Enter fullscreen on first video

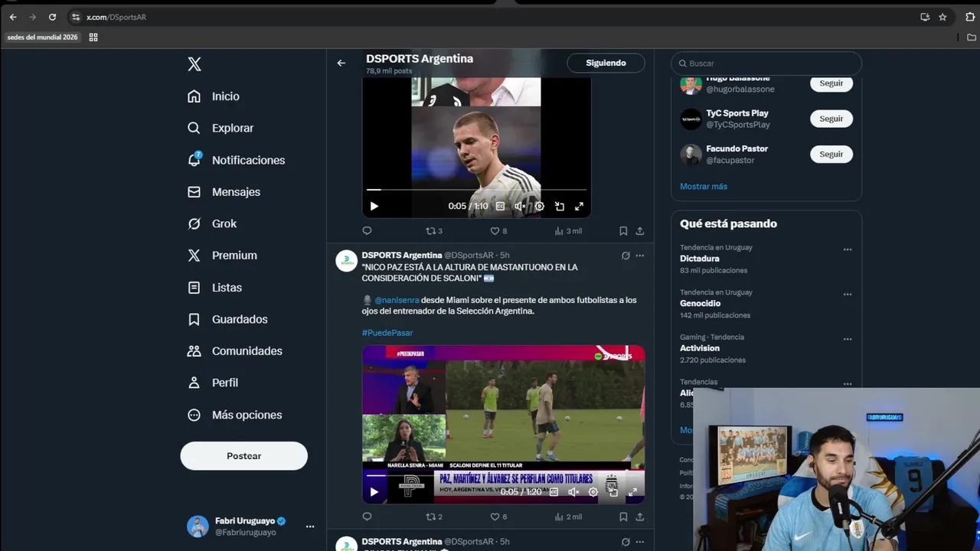click(579, 206)
